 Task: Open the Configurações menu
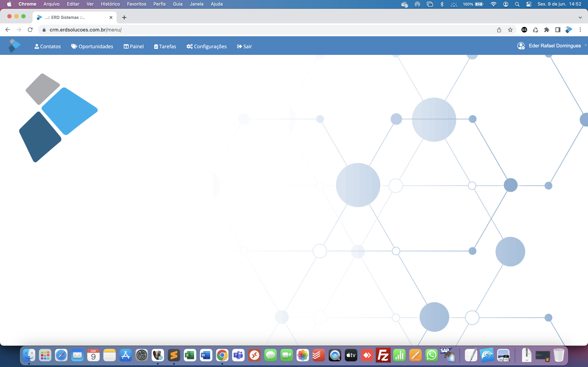pyautogui.click(x=206, y=46)
